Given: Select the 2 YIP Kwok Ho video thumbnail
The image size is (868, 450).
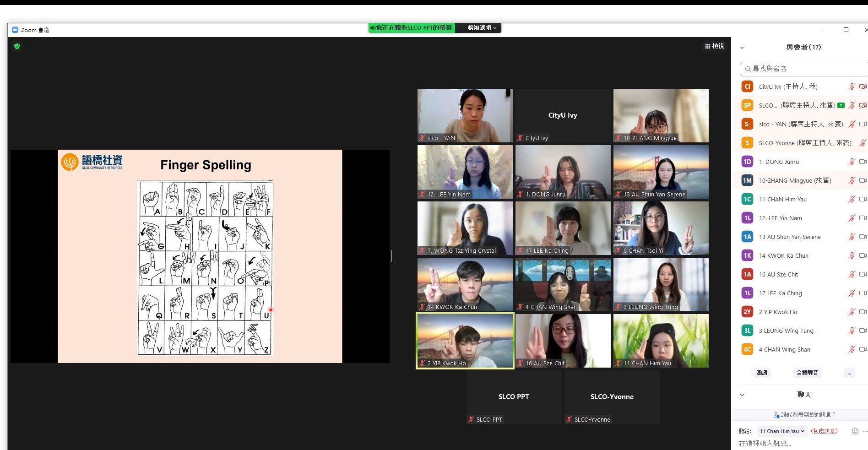Looking at the screenshot, I should point(465,341).
